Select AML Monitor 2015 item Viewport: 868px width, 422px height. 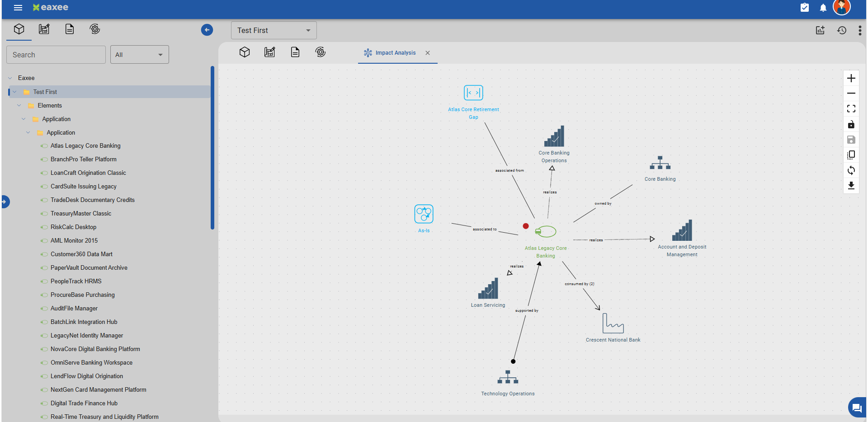[74, 241]
